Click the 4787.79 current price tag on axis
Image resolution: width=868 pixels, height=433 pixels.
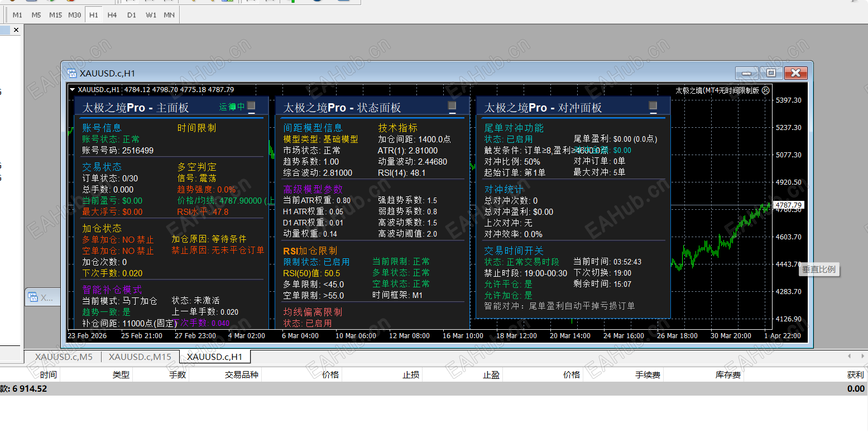788,205
